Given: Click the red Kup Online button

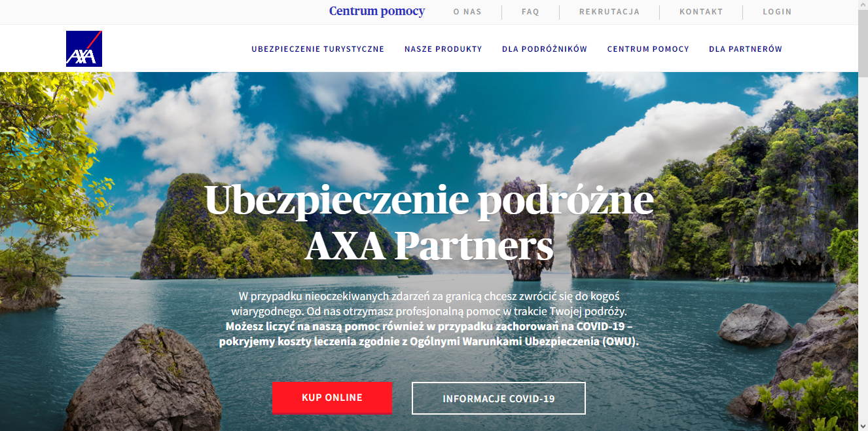Looking at the screenshot, I should point(332,398).
